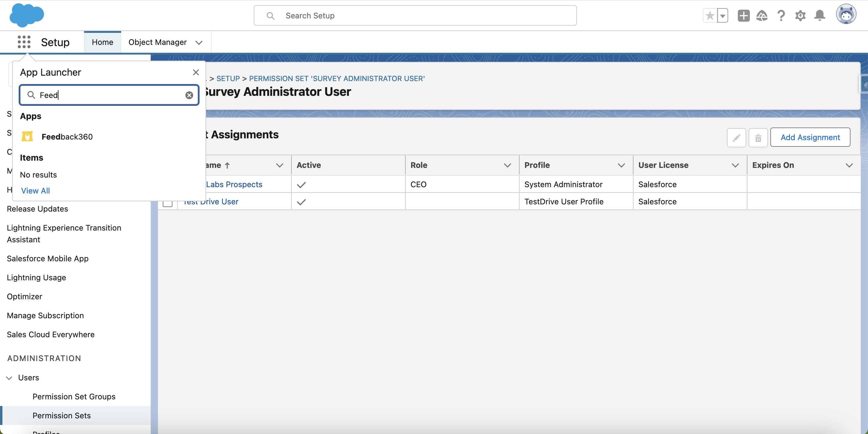Click the Permission Set 'Survey Administrator User' breadcrumb
The width and height of the screenshot is (868, 434).
point(337,78)
